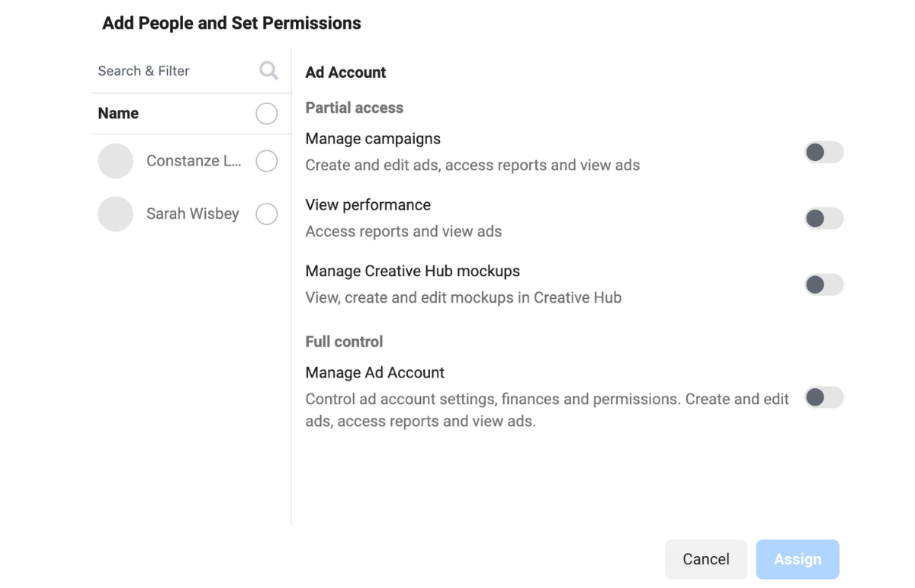Click the Manage campaigns permission title
Image resolution: width=915 pixels, height=588 pixels.
tap(373, 139)
